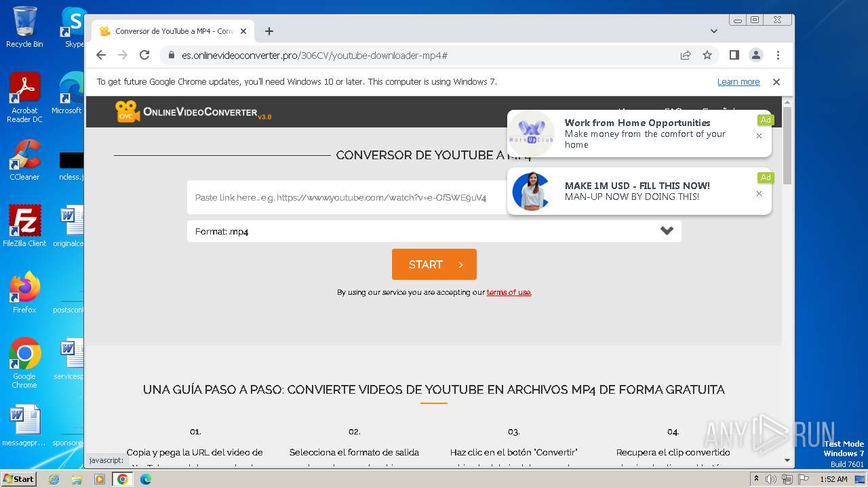Open the Microsoft Edge desktop icon

point(68,94)
